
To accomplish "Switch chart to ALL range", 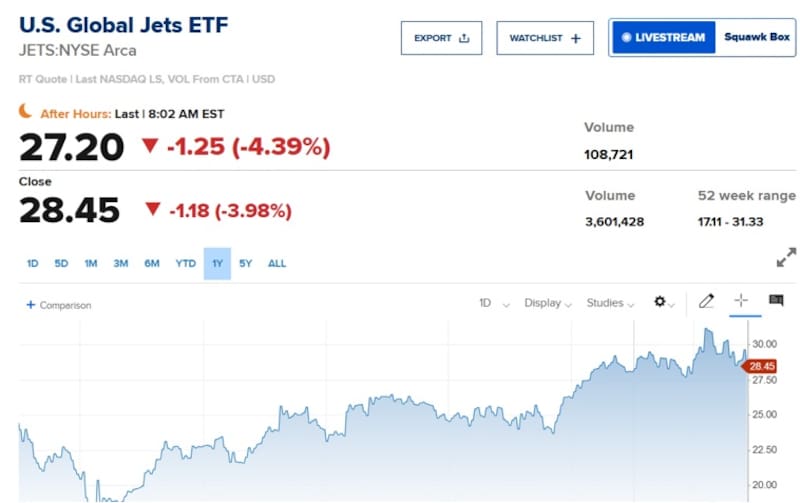I will (x=277, y=264).
